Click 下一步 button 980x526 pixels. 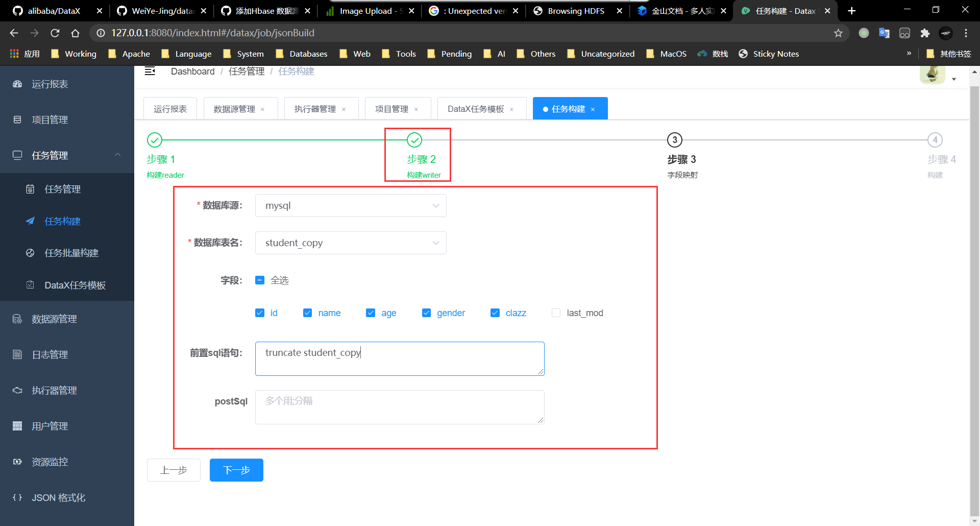236,470
